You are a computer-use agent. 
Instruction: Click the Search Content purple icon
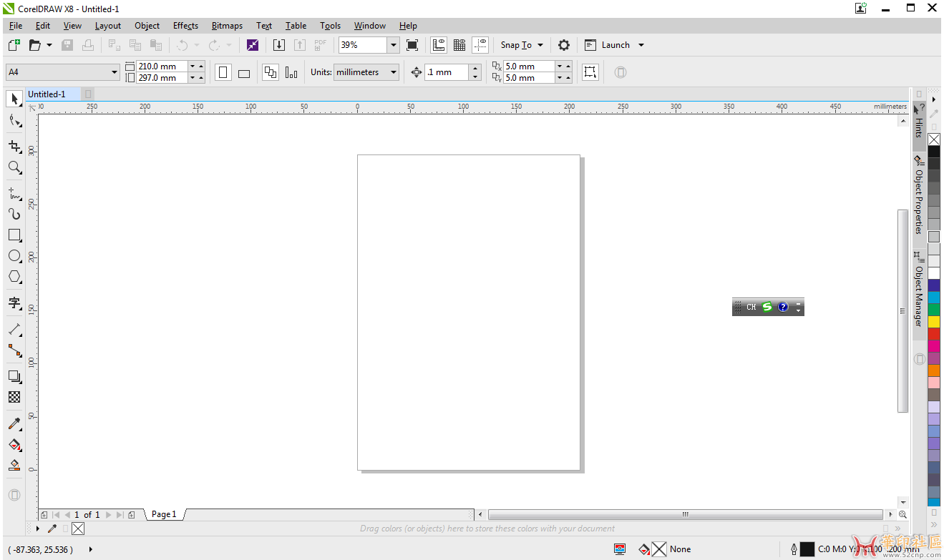[253, 45]
